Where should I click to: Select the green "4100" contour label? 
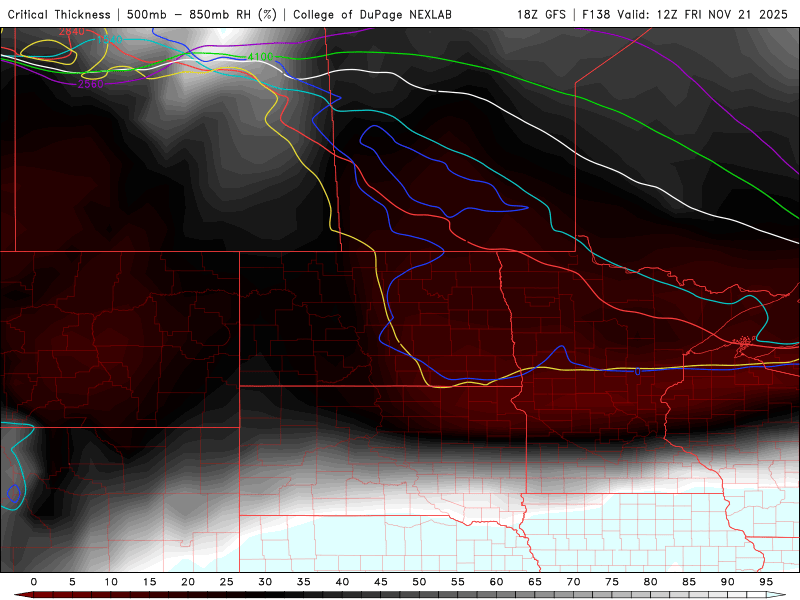point(261,57)
